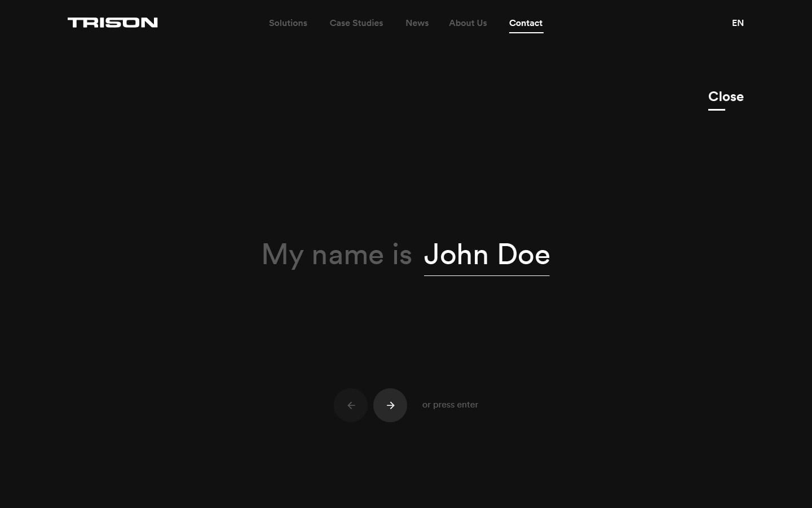Image resolution: width=812 pixels, height=508 pixels.
Task: Click the word 'My' in the prompt
Action: (x=283, y=256)
